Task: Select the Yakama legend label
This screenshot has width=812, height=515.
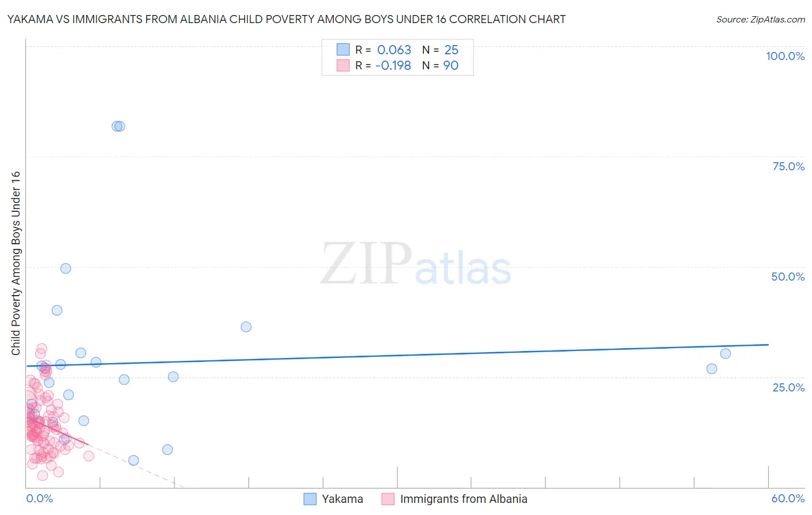Action: [342, 499]
